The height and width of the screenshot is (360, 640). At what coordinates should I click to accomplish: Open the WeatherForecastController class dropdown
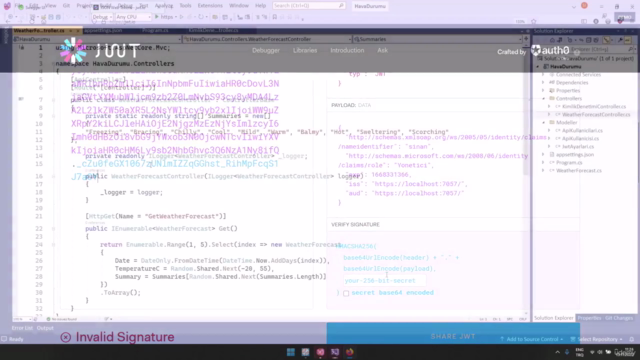tap(267, 39)
